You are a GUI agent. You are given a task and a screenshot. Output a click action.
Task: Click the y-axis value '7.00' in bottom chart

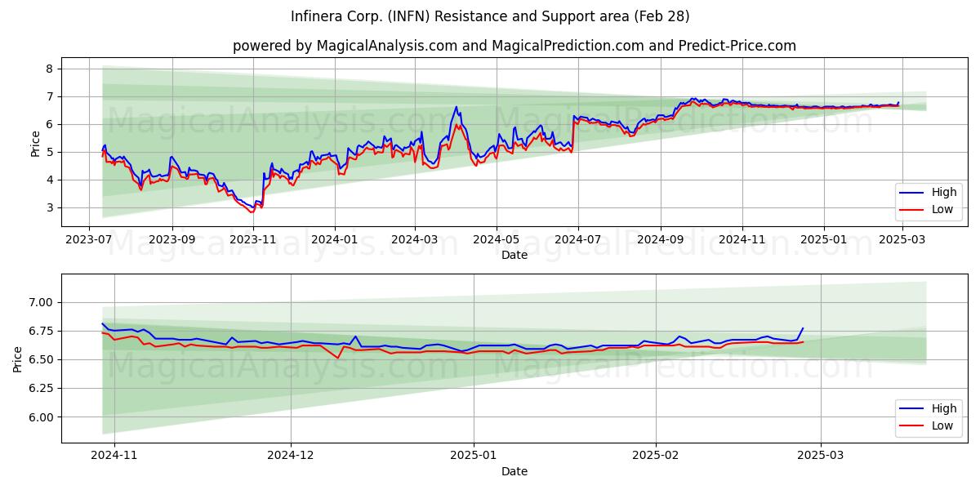coord(41,302)
